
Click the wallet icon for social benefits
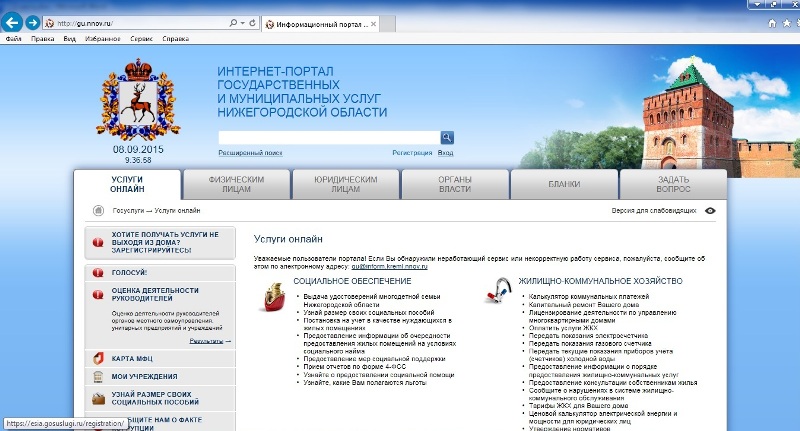[x=98, y=398]
